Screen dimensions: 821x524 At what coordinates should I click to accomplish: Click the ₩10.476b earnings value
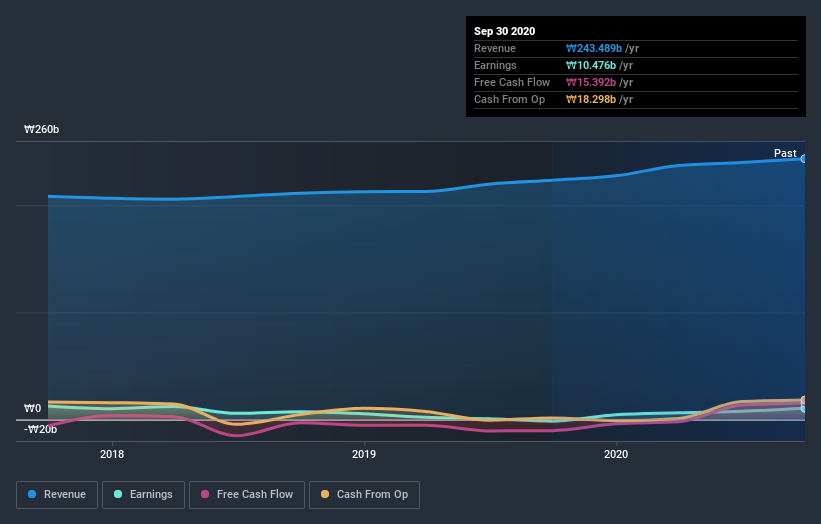pos(591,65)
